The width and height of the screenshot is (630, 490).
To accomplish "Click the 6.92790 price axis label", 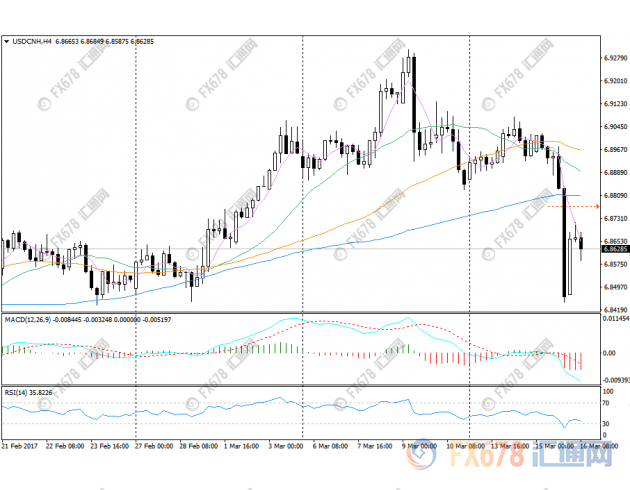I will (615, 57).
